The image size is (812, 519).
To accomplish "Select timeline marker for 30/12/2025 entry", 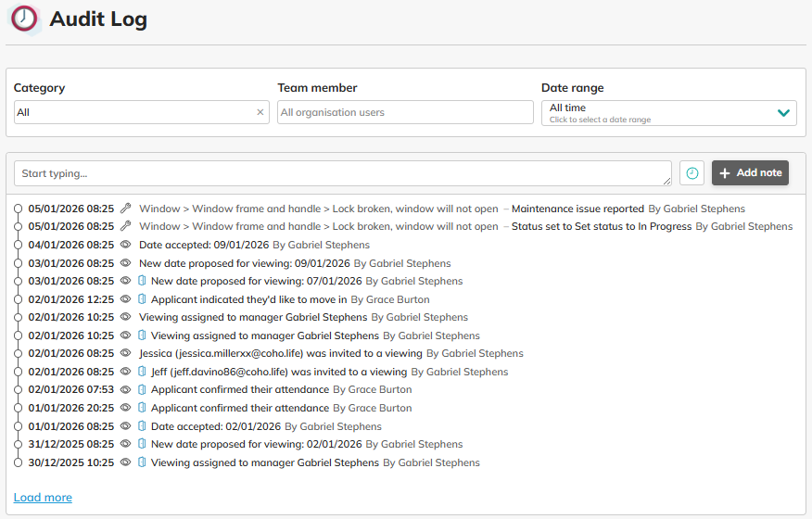I will pyautogui.click(x=18, y=462).
